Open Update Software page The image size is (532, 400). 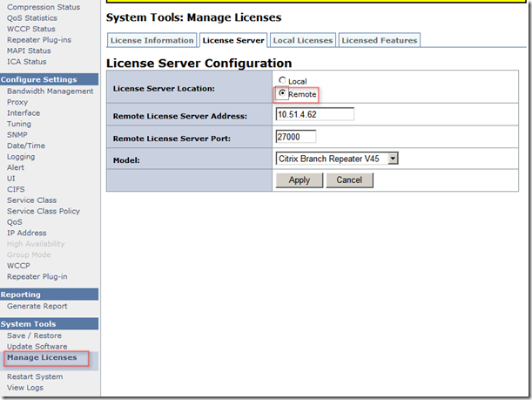(x=37, y=346)
